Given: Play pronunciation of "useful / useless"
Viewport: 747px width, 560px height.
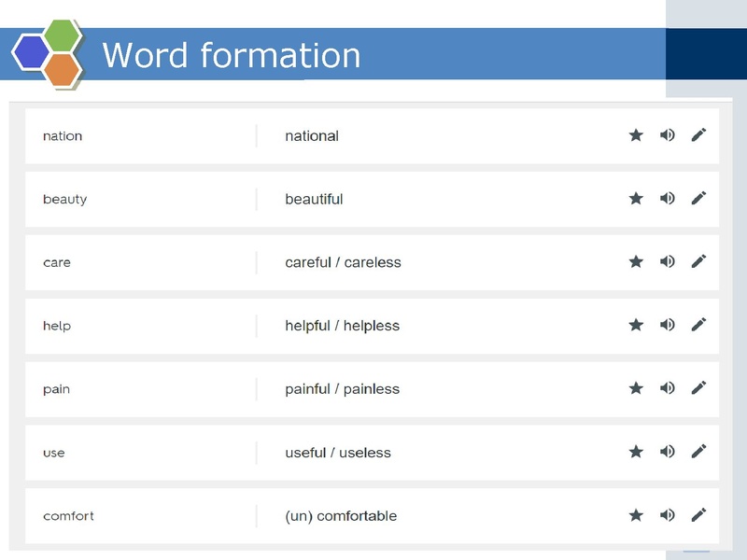Looking at the screenshot, I should 666,453.
